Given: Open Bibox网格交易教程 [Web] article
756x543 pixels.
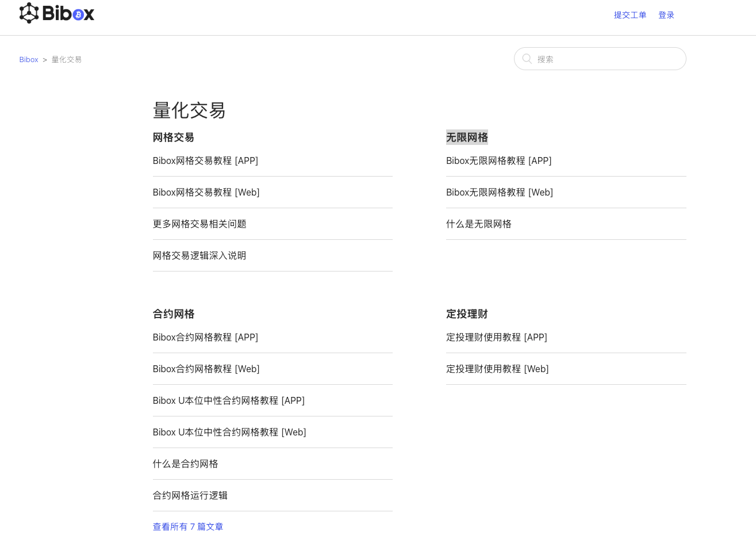Looking at the screenshot, I should coord(206,192).
